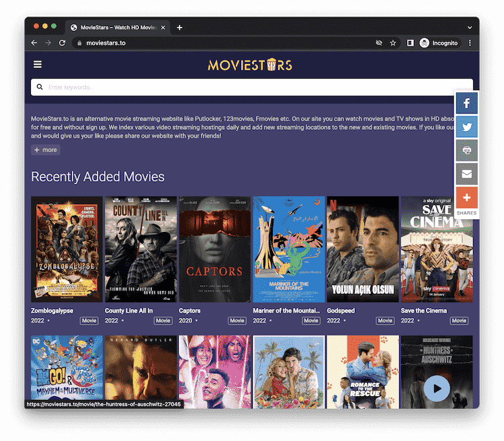504x441 pixels.
Task: Open Mariner of the Mountains poster
Action: point(289,249)
